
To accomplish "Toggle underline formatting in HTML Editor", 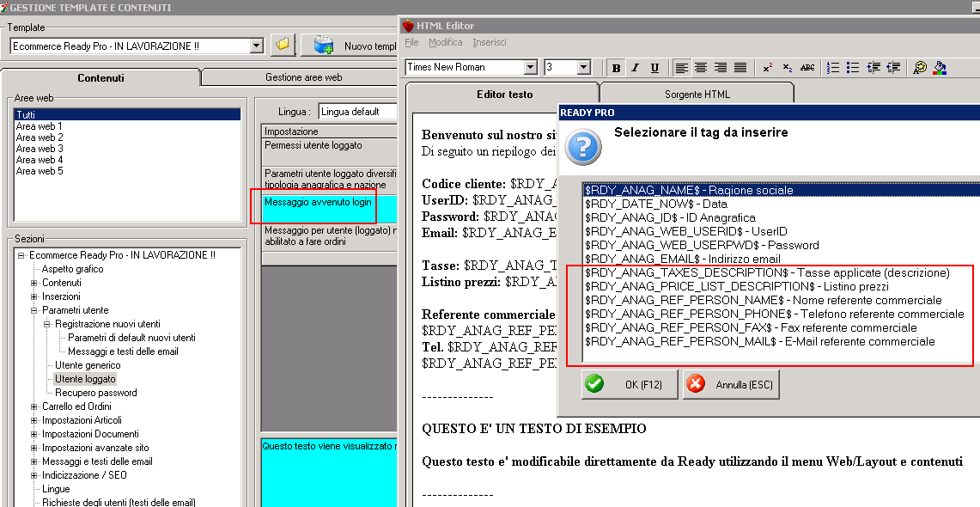I will coord(654,68).
